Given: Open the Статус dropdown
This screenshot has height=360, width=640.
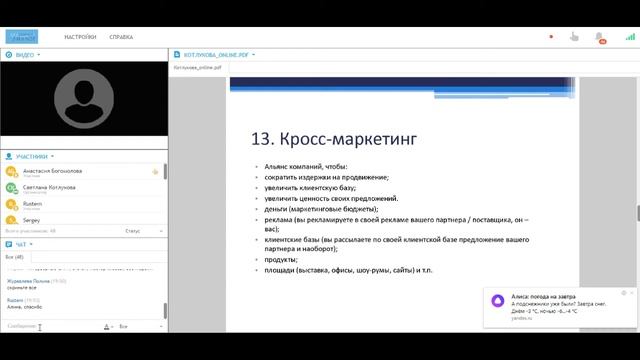Looking at the screenshot, I should (x=144, y=231).
